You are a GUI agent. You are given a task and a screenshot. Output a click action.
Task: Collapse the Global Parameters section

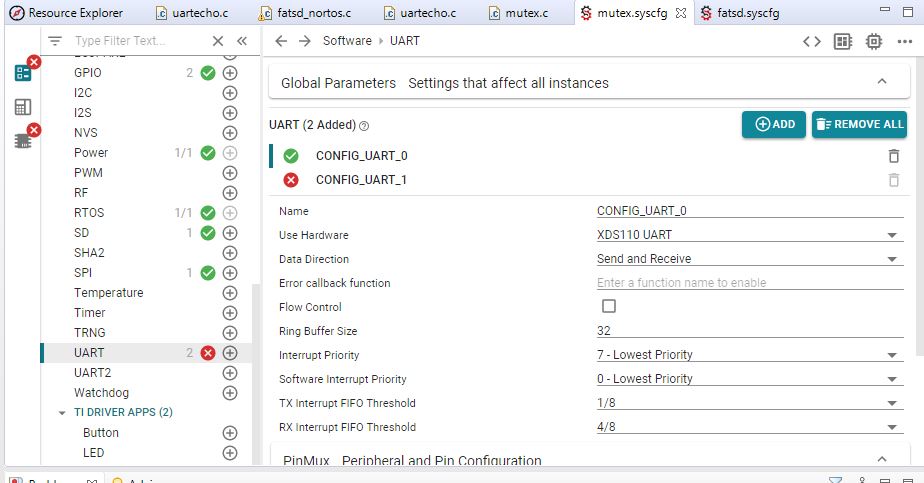click(x=881, y=82)
